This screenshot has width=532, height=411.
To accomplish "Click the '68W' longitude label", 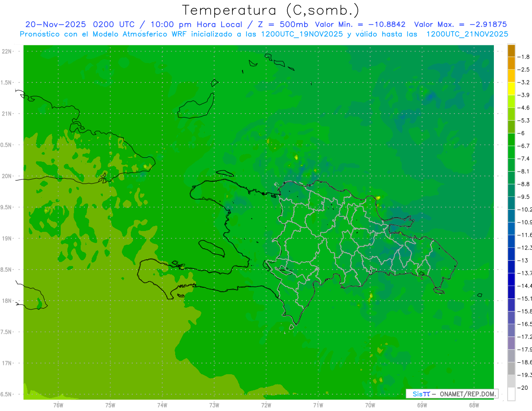I will (473, 405).
